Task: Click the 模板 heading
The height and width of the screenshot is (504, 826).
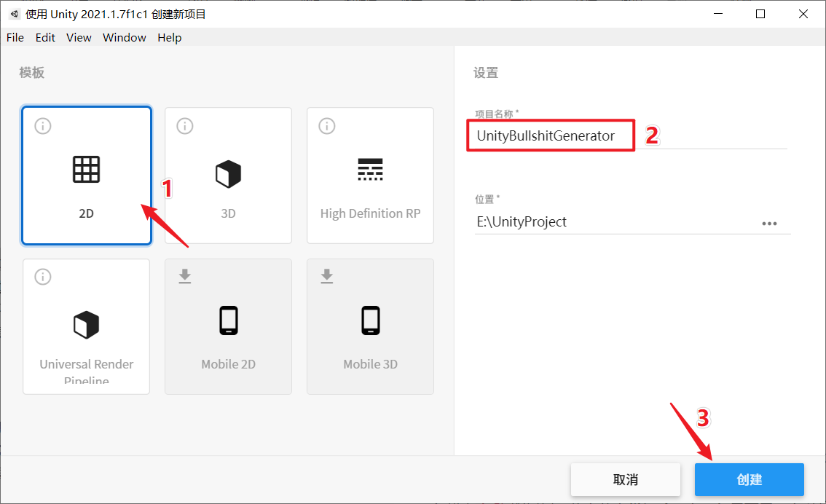Action: pos(31,73)
